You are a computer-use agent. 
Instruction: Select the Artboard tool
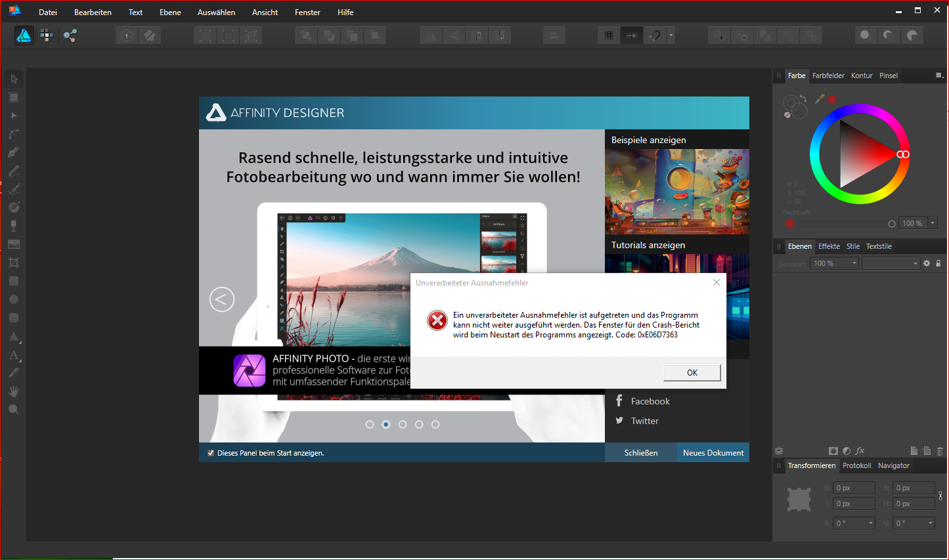14,97
